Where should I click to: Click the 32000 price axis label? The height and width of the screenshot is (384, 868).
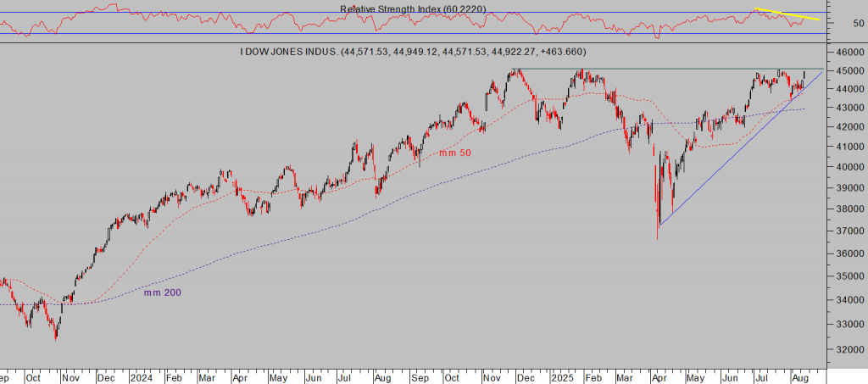point(849,350)
